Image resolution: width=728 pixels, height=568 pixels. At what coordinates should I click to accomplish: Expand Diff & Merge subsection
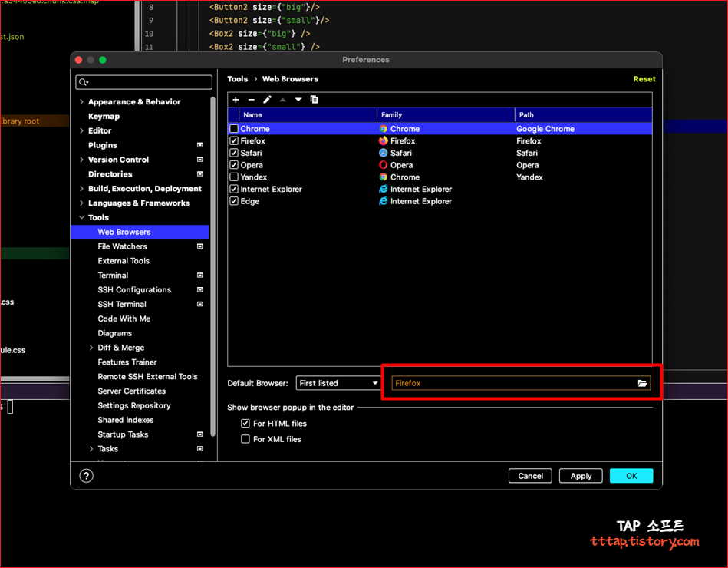(x=91, y=348)
